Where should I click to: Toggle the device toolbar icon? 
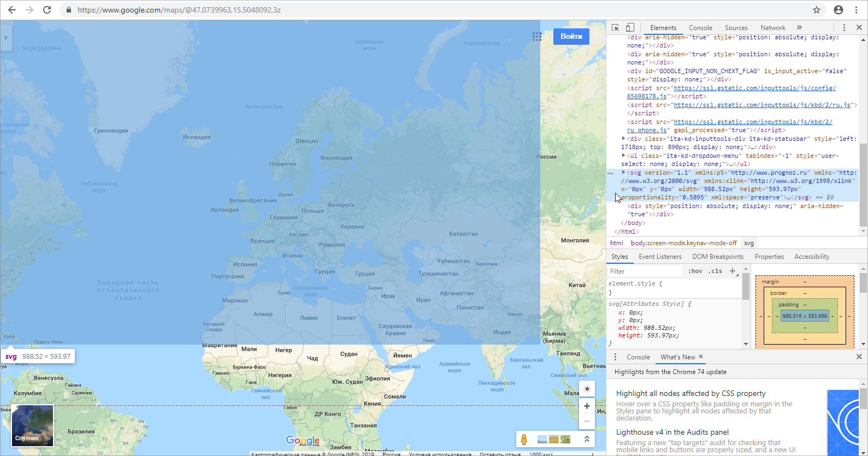[x=630, y=27]
